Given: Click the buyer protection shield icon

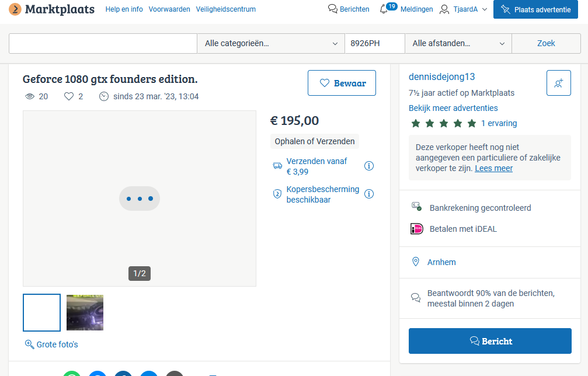Looking at the screenshot, I should [277, 194].
